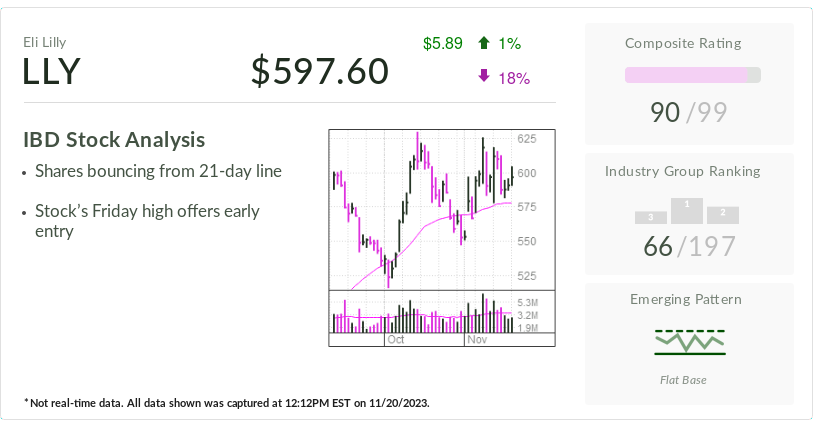
Task: Click the green up arrow icon
Action: (x=484, y=43)
